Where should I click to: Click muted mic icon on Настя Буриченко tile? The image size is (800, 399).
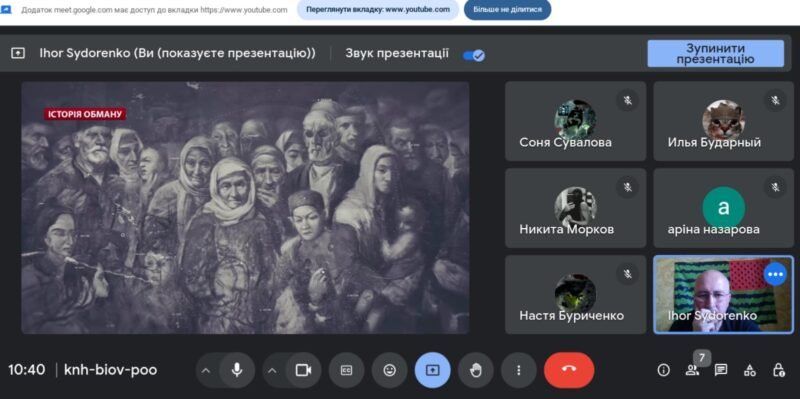coord(628,274)
